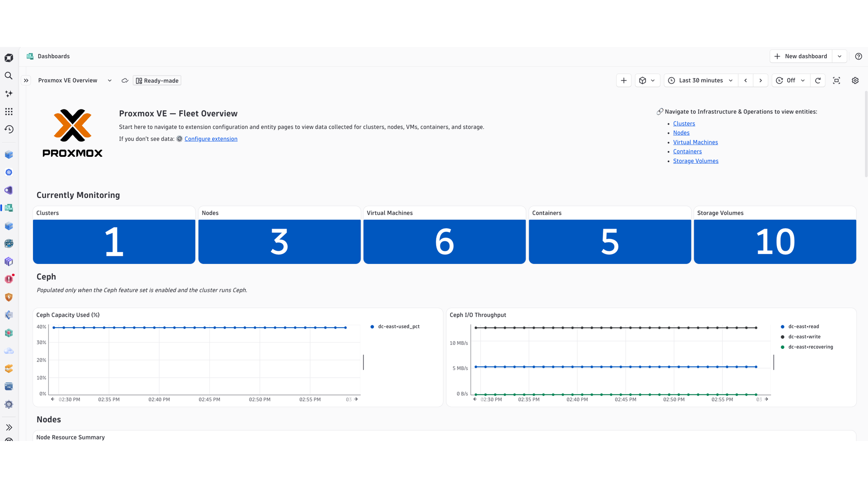Toggle the dc-east•recovering legend series

pyautogui.click(x=807, y=347)
